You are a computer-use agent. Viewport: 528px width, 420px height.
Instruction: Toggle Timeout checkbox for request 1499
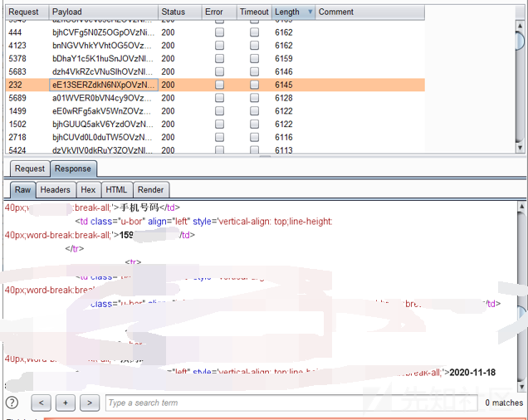(254, 110)
